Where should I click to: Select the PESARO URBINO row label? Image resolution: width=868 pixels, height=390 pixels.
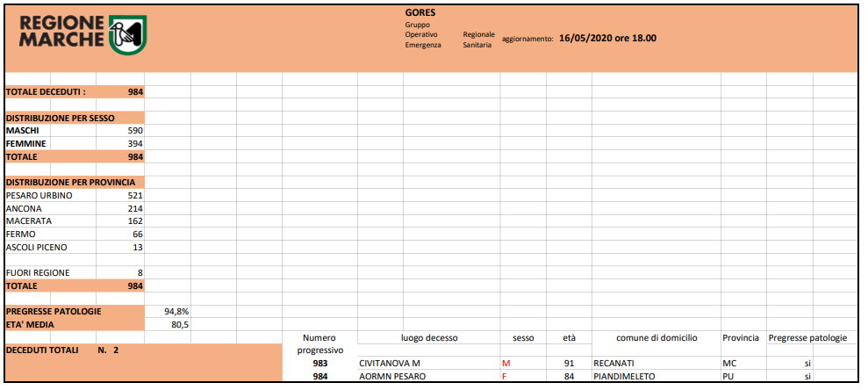point(39,196)
